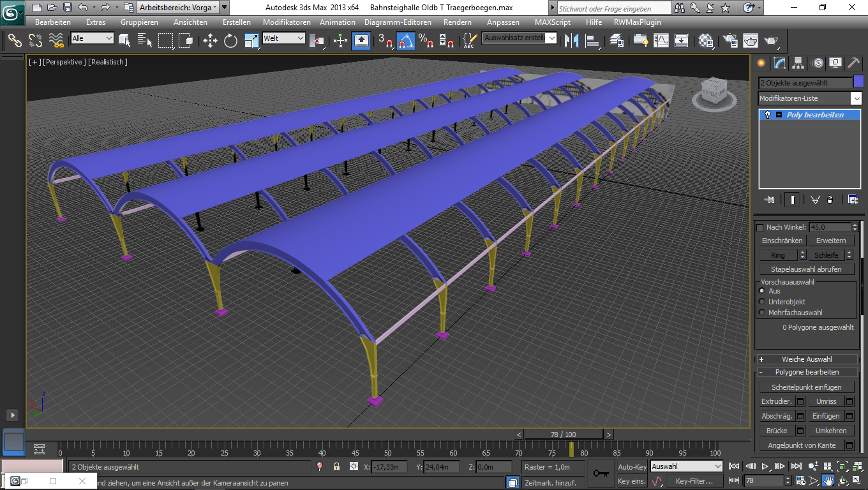Choose the Mehrfachauswahl radio option
The height and width of the screenshot is (490, 868).
[x=761, y=313]
